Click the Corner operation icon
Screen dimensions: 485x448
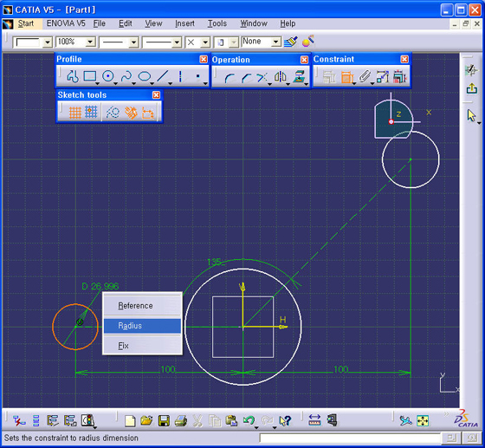pyautogui.click(x=229, y=77)
